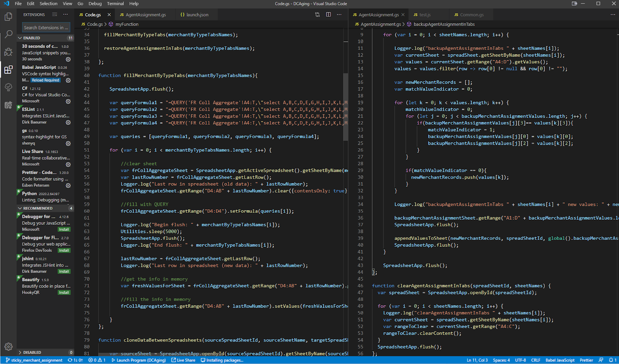The image size is (619, 364).
Task: Select the Extensions view icon
Action: pos(9,70)
